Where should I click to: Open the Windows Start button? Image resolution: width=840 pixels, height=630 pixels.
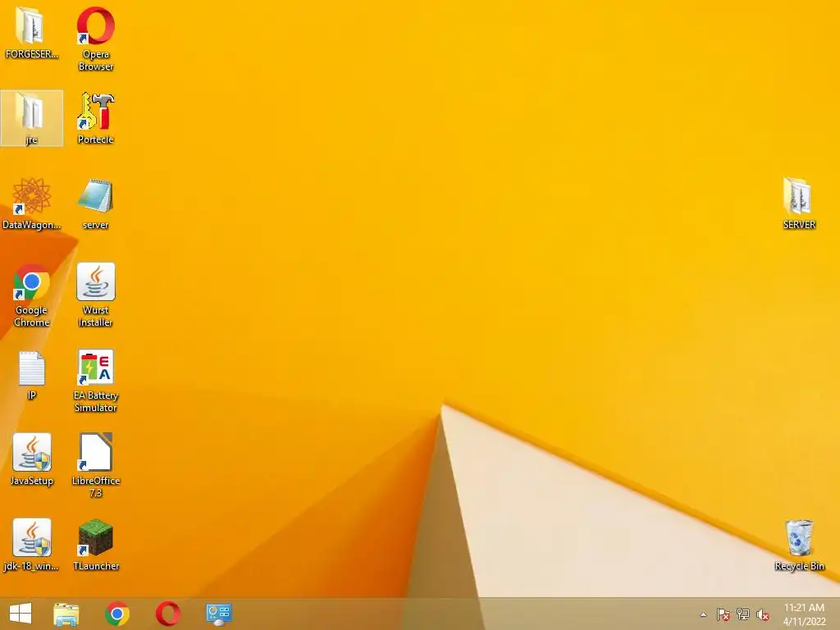21,614
